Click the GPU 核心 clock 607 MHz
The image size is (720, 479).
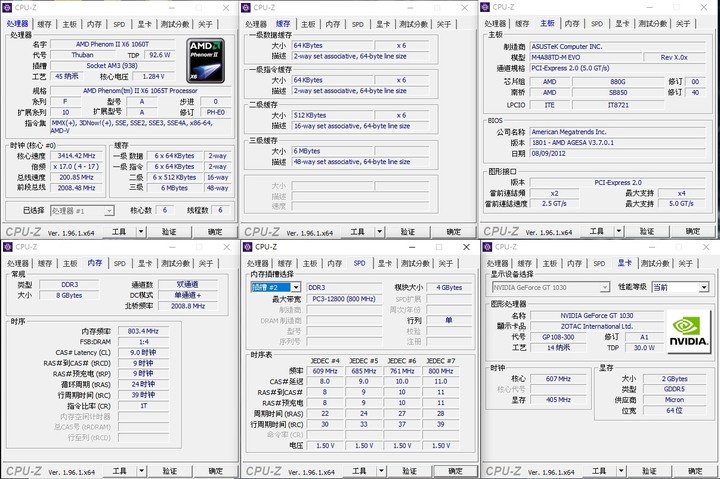pyautogui.click(x=558, y=379)
